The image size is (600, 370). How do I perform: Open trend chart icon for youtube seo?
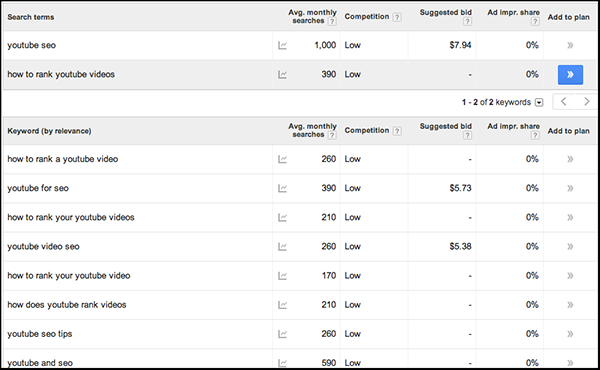coord(282,46)
